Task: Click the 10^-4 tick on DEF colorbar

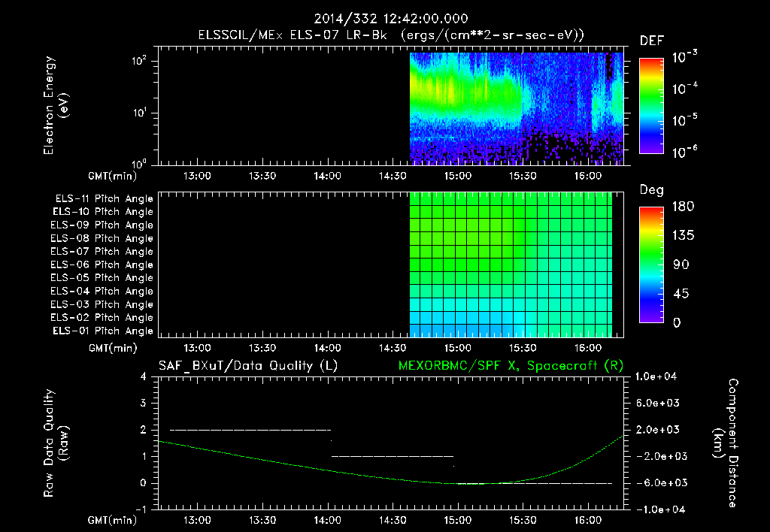Action: [x=684, y=89]
